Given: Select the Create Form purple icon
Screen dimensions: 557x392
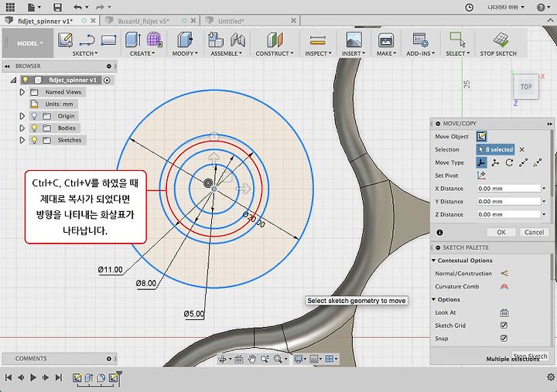Looking at the screenshot, I should tap(154, 39).
